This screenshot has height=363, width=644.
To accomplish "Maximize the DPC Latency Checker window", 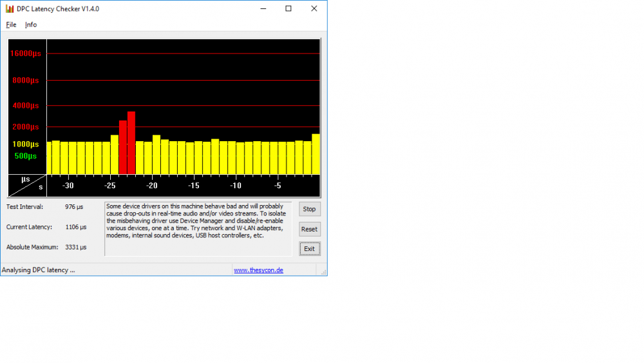I will [289, 8].
